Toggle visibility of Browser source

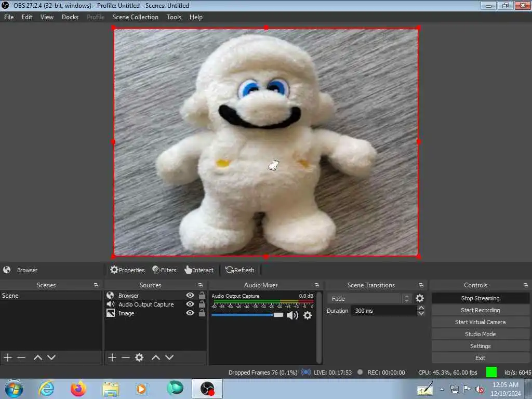click(190, 295)
